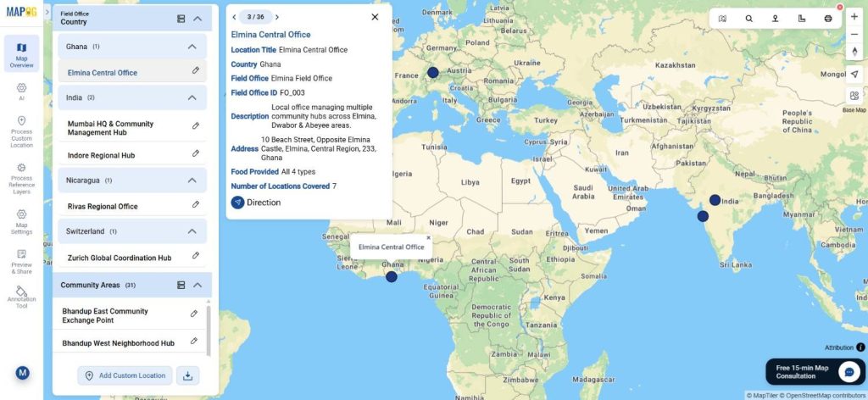
Task: Select Zurich Global Coordination Hub in list
Action: [x=120, y=258]
